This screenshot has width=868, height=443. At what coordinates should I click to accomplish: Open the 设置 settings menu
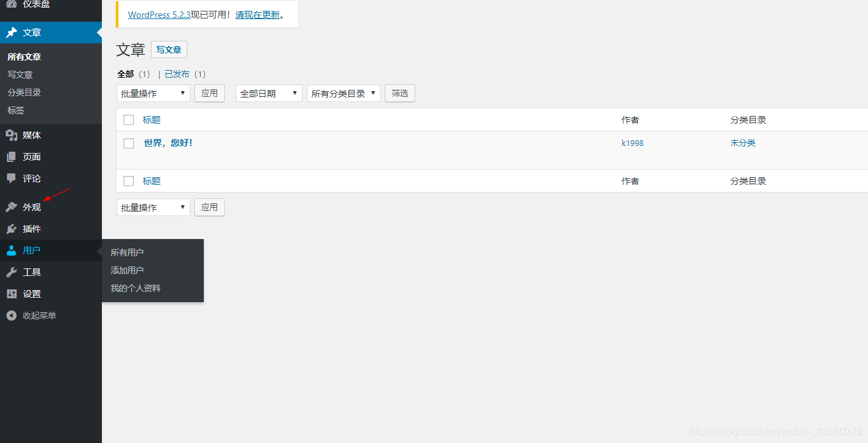click(x=51, y=294)
